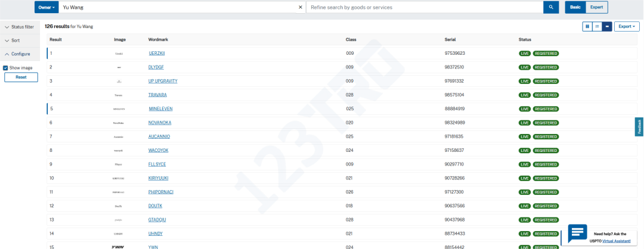Click serial number 90297710
The height and width of the screenshot is (249, 644).
[454, 164]
